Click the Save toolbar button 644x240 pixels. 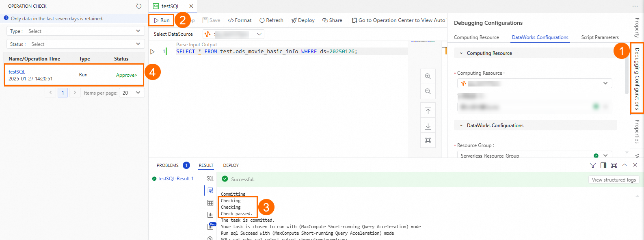[211, 20]
